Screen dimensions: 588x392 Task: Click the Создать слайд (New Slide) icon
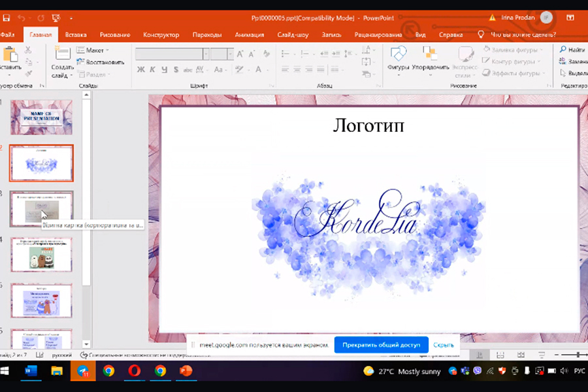point(62,54)
